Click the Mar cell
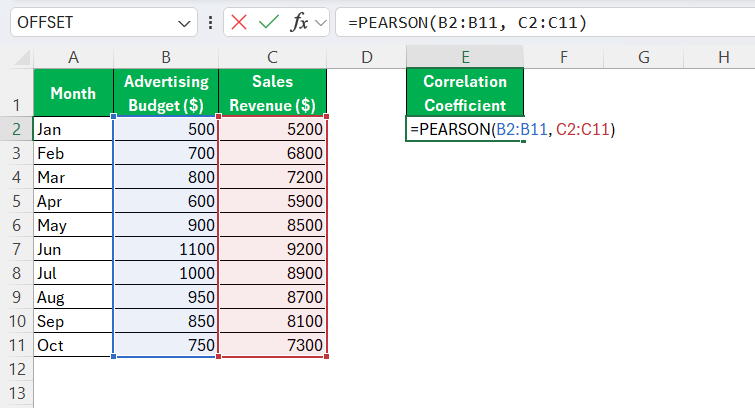This screenshot has width=755, height=408. click(73, 177)
